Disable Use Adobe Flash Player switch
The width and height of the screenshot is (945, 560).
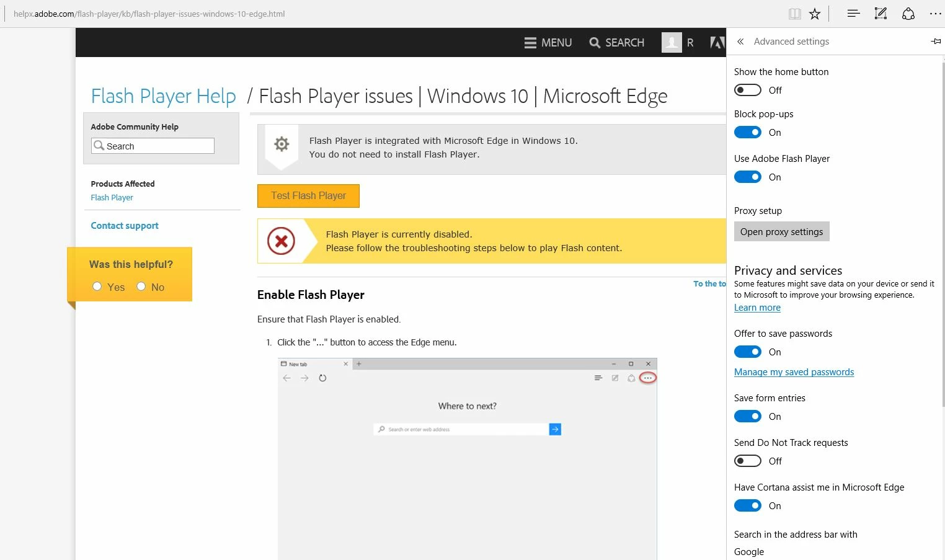coord(747,177)
